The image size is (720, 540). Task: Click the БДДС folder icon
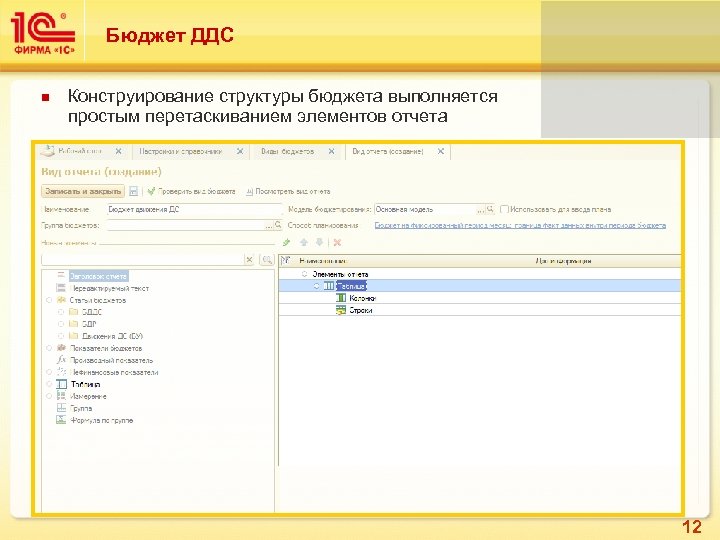[x=73, y=312]
